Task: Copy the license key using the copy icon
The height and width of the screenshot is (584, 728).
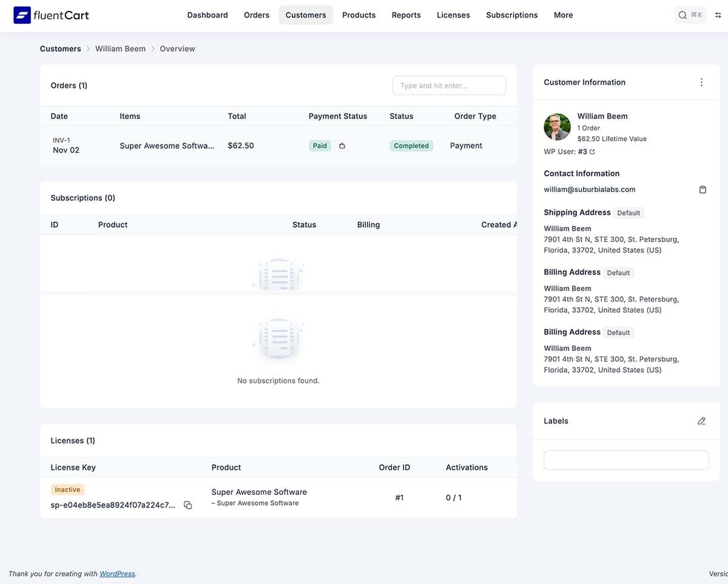Action: [x=187, y=504]
